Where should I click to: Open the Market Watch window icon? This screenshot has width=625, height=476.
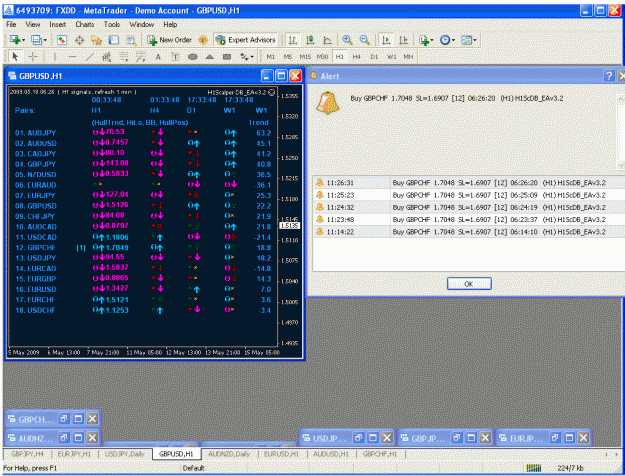click(x=62, y=40)
